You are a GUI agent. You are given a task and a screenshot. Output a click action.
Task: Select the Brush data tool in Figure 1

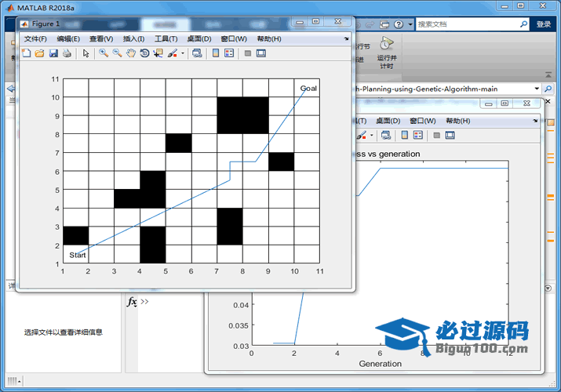[173, 53]
